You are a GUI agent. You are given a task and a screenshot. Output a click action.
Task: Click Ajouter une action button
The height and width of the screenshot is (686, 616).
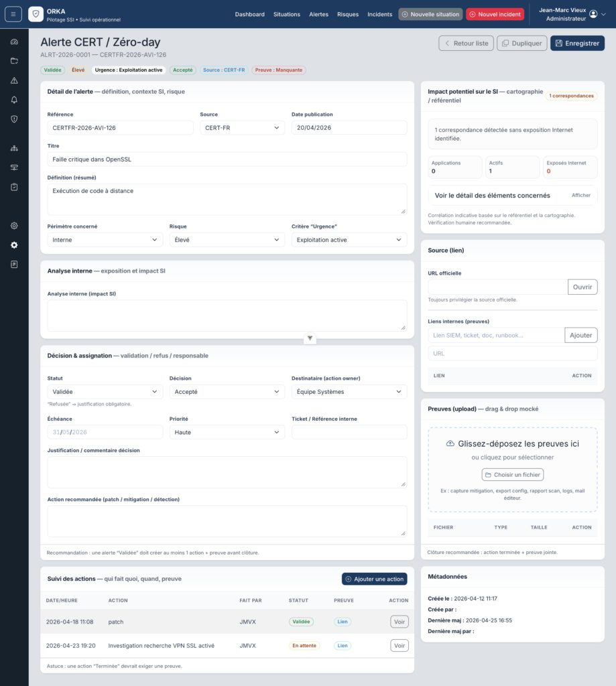click(x=374, y=579)
